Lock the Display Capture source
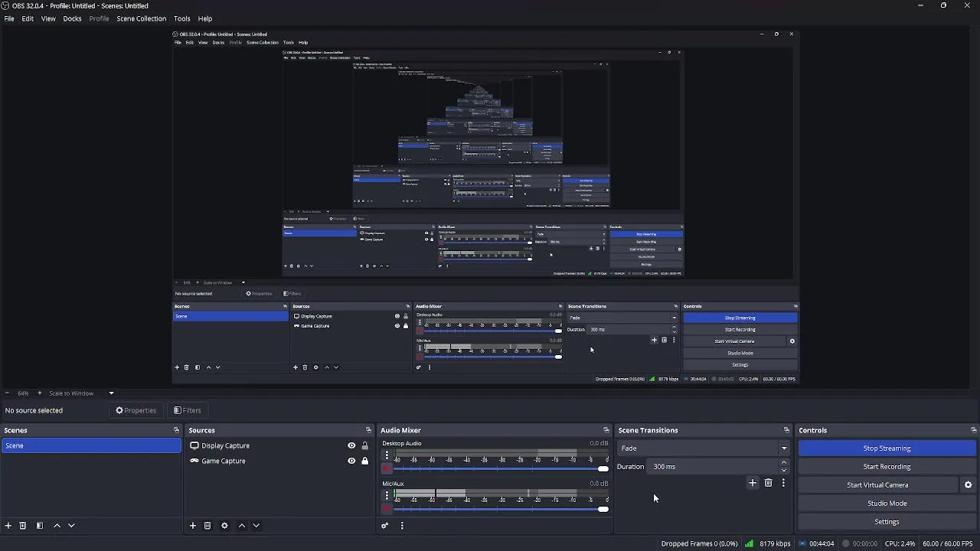Image resolution: width=980 pixels, height=551 pixels. tap(364, 445)
